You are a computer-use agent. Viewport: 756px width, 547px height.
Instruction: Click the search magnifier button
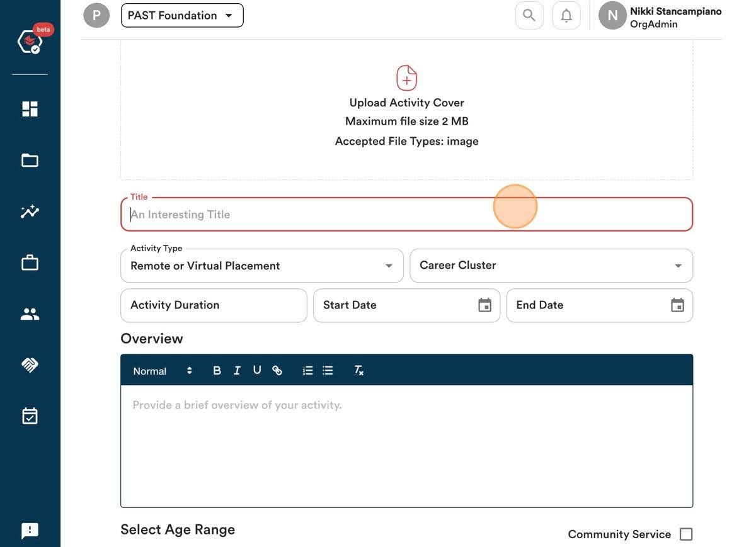click(x=529, y=15)
